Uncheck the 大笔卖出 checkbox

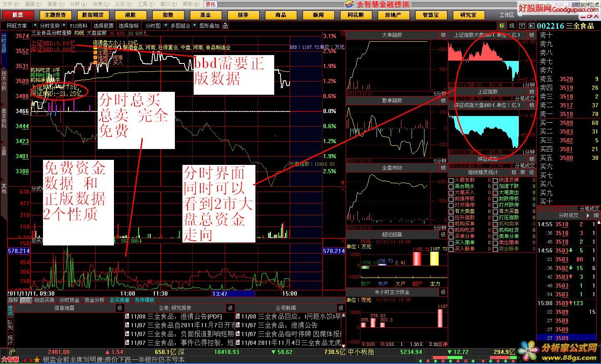495,193
